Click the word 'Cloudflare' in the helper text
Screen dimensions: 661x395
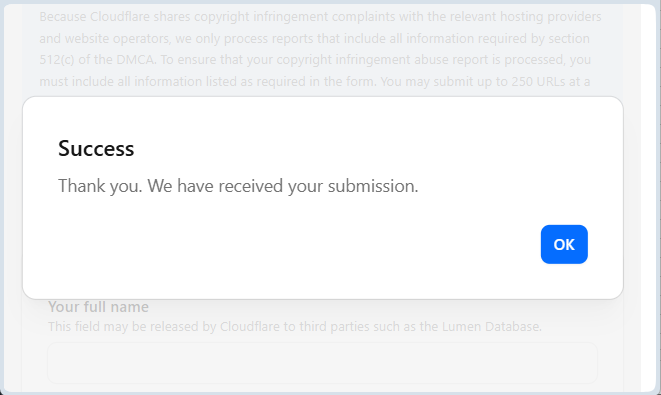250,327
